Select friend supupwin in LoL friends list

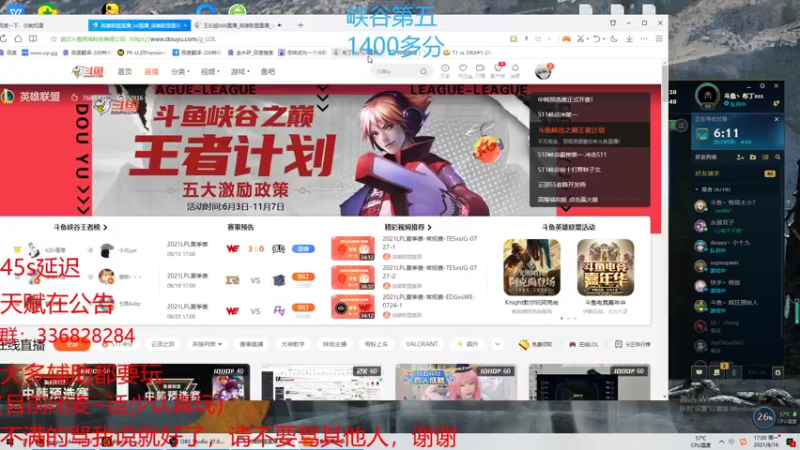737,266
